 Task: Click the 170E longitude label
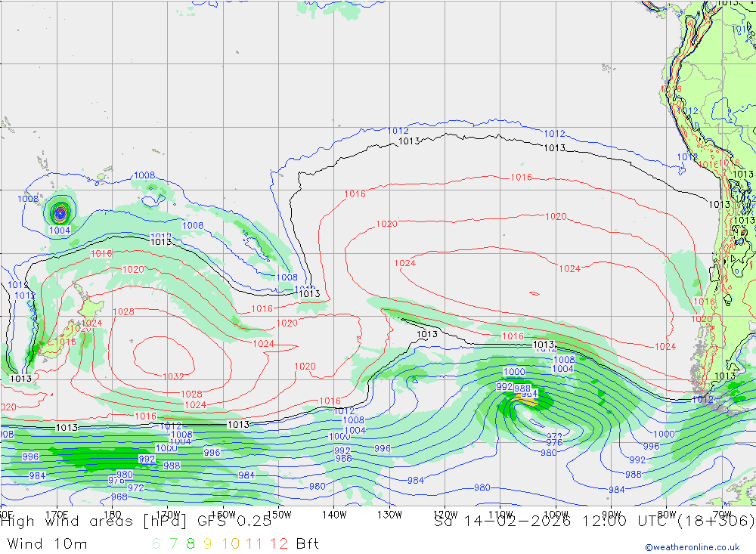tap(57, 515)
